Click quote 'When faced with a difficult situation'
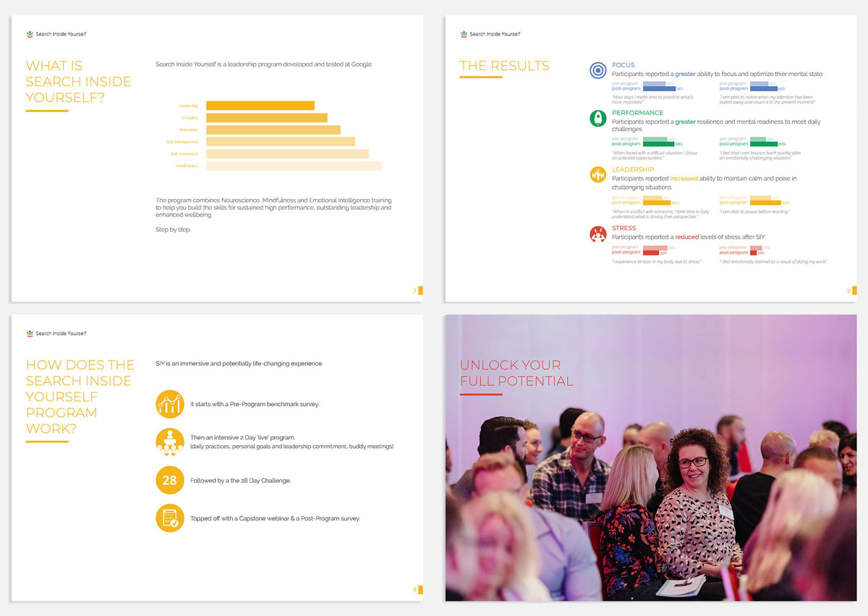 click(655, 156)
